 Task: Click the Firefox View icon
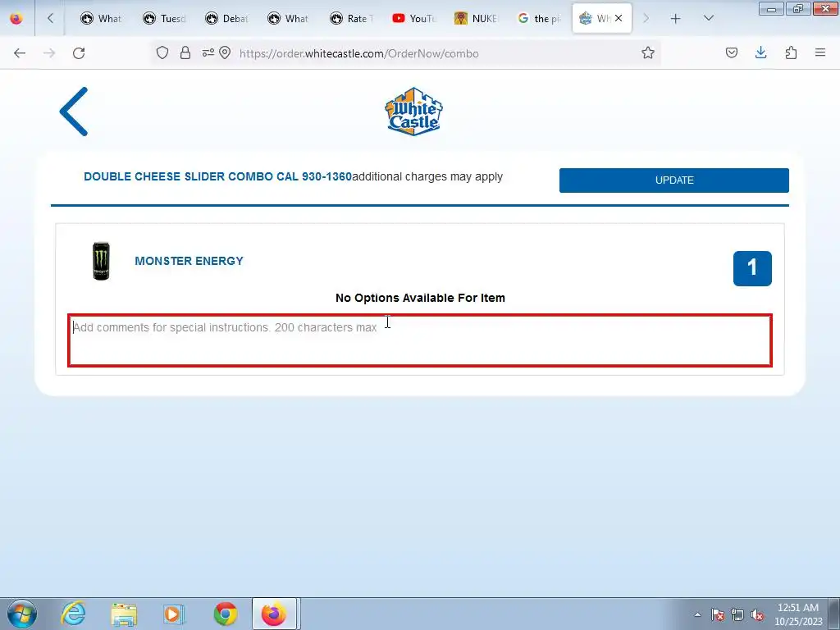16,18
